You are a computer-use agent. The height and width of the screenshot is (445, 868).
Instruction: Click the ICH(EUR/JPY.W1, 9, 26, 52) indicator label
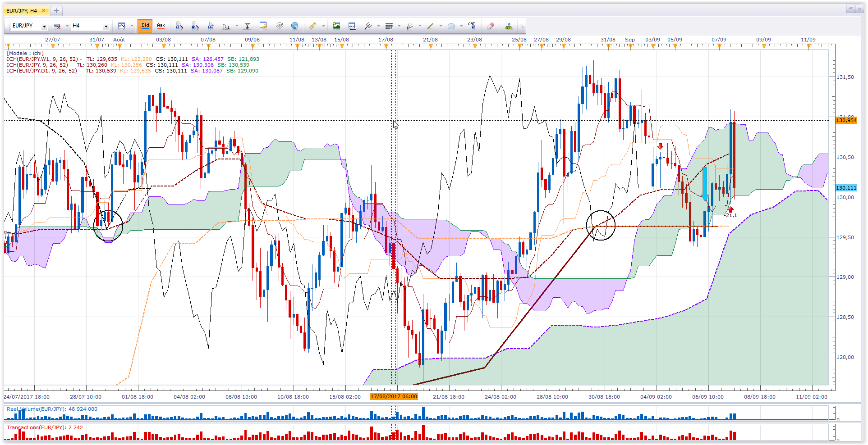[x=43, y=59]
